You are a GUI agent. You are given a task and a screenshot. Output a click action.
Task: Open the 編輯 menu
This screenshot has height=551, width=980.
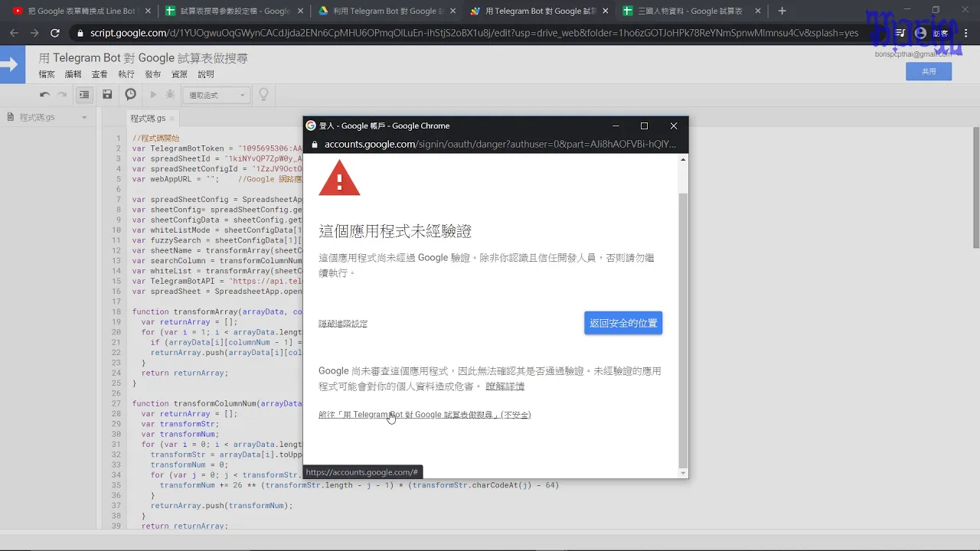tap(73, 74)
